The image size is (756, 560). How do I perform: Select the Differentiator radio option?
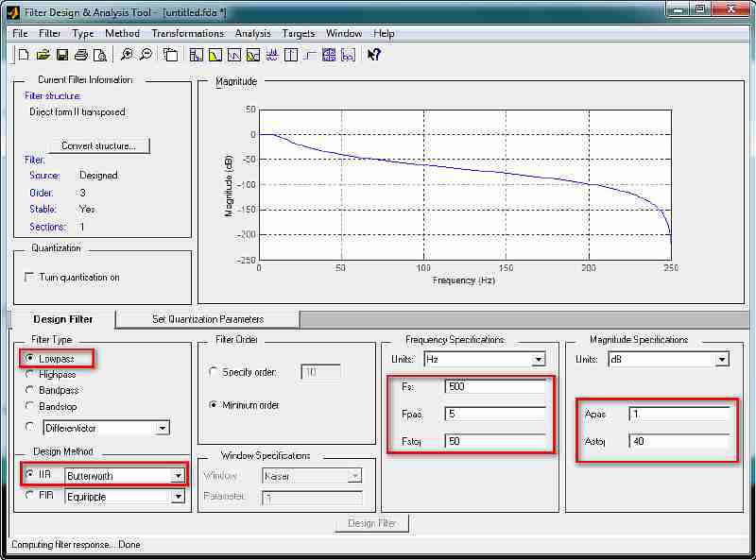point(30,427)
